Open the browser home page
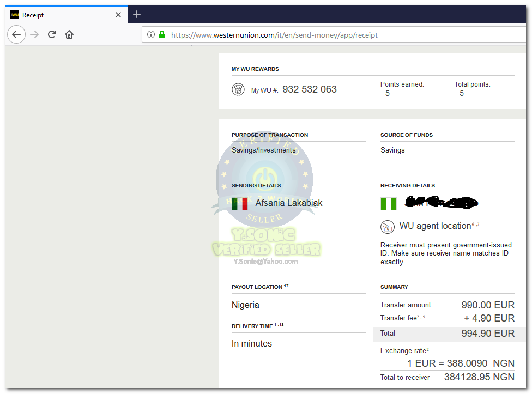The width and height of the screenshot is (532, 394). 69,34
